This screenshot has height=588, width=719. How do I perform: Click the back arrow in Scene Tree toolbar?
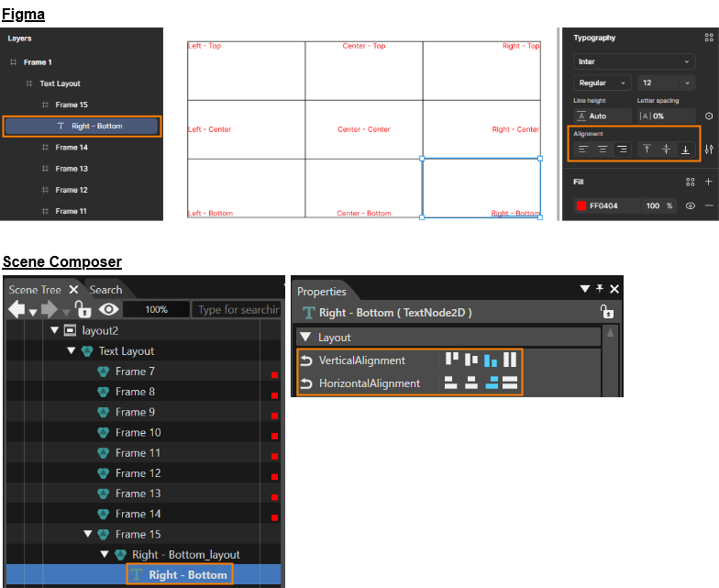(x=17, y=309)
